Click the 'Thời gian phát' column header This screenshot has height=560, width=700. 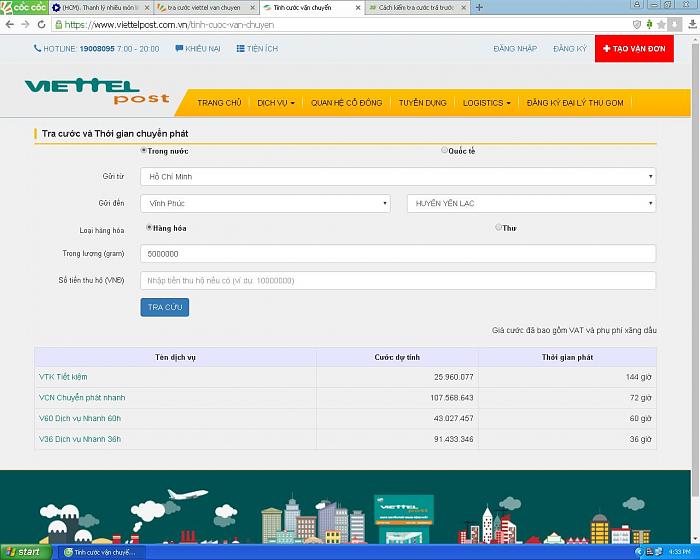coord(567,357)
